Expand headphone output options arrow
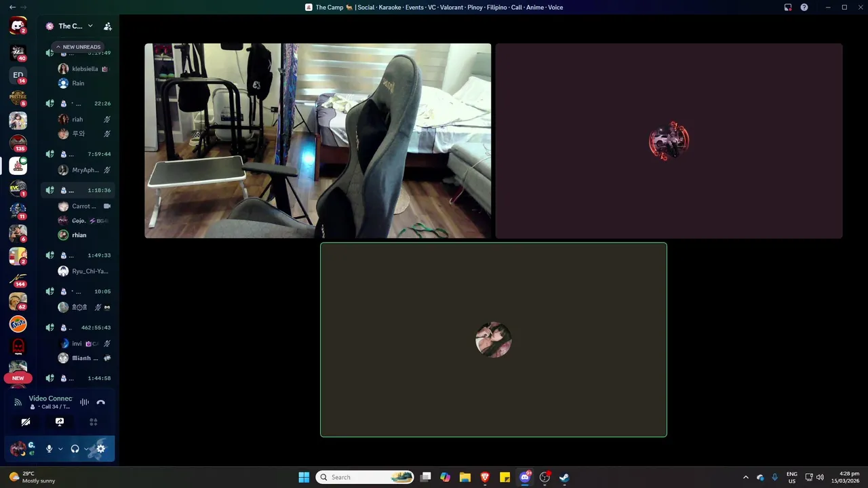 click(86, 449)
